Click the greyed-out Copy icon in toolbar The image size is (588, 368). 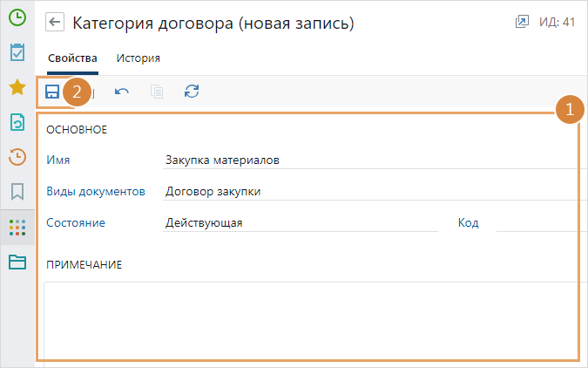[157, 91]
